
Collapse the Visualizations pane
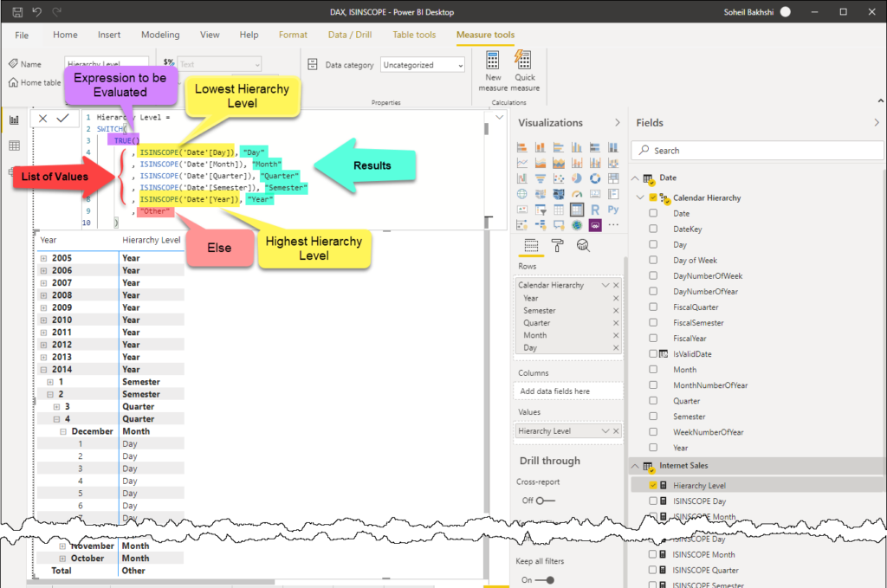617,123
